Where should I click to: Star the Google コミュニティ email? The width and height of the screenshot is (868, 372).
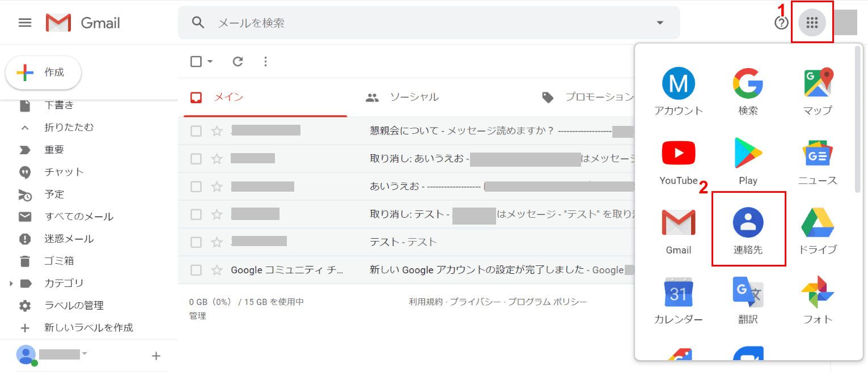pos(217,270)
